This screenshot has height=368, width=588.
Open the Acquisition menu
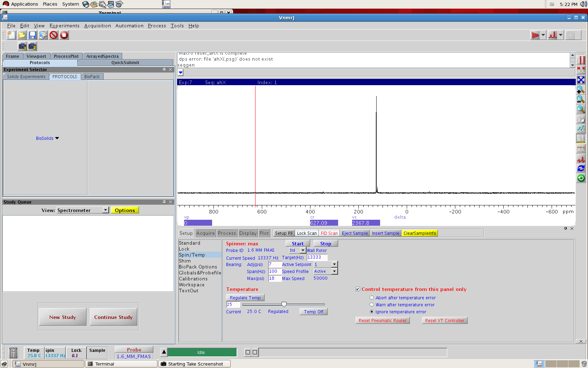pos(97,26)
